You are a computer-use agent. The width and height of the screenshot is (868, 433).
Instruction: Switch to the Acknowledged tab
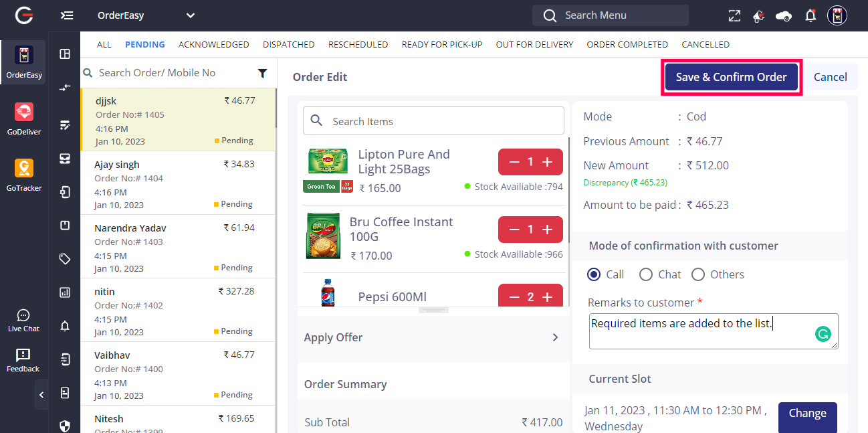click(213, 45)
